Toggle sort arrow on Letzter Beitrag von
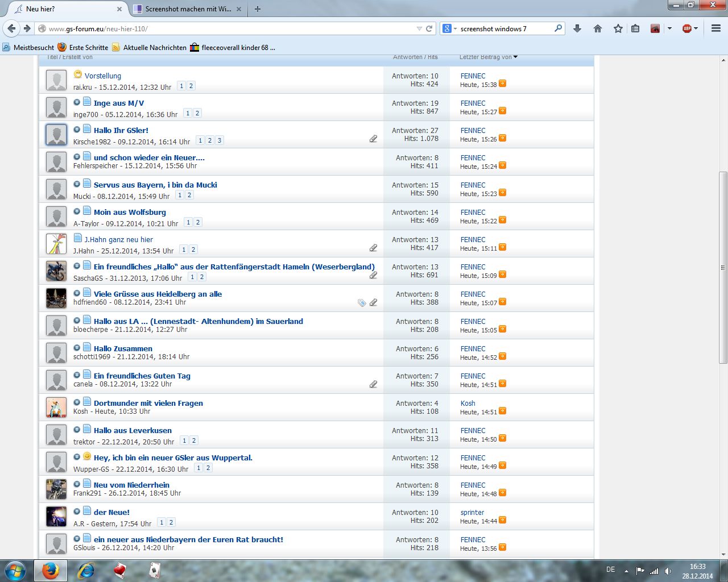This screenshot has height=582, width=728. coord(515,57)
